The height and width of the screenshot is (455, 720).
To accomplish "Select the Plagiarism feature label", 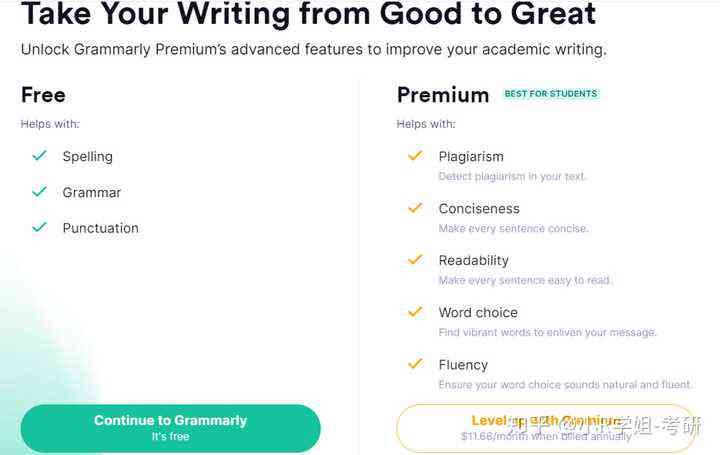I will tap(471, 157).
